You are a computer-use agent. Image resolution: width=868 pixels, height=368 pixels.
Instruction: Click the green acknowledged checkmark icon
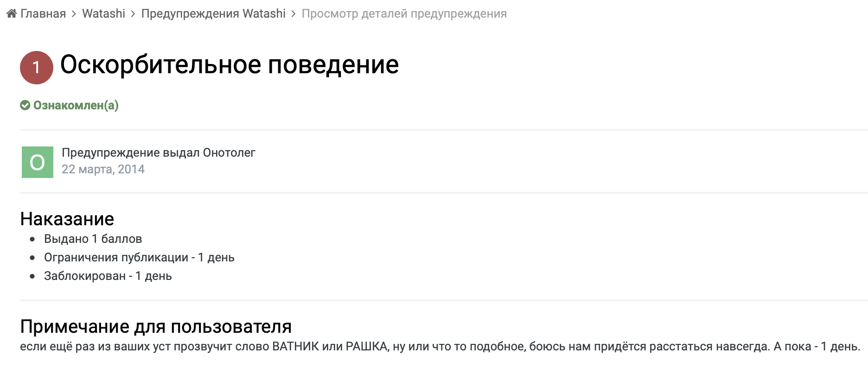point(25,105)
